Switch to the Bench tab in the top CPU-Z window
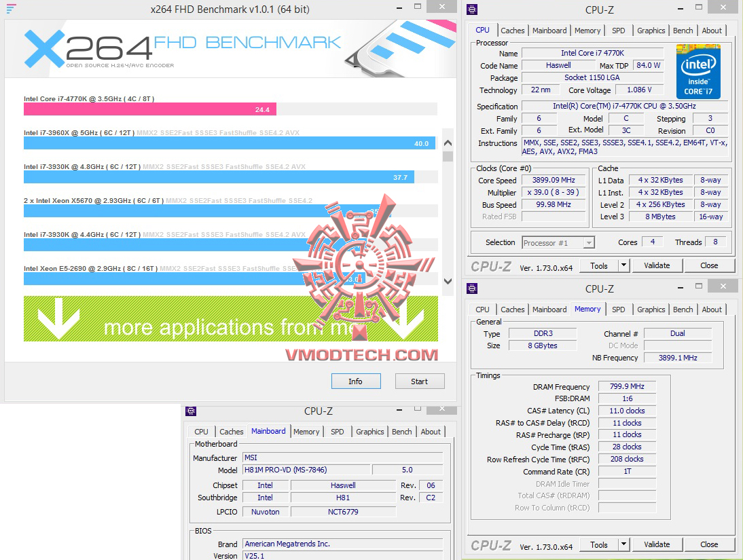 point(683,30)
